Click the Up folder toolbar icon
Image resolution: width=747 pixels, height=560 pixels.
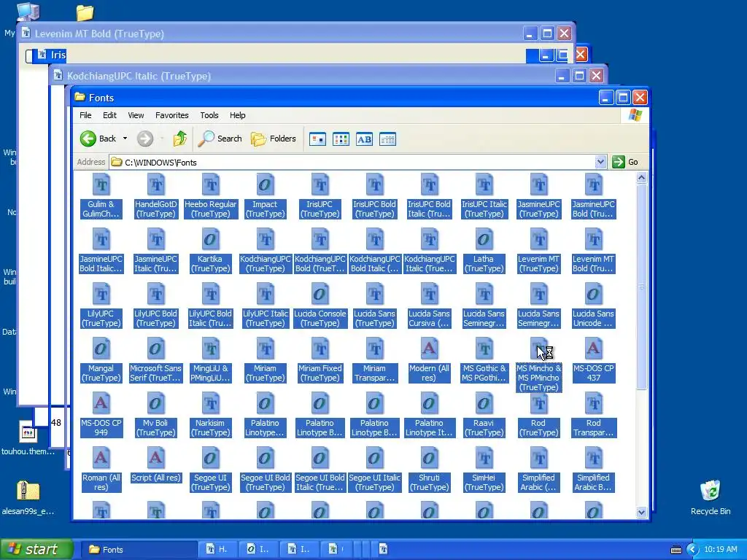point(180,139)
